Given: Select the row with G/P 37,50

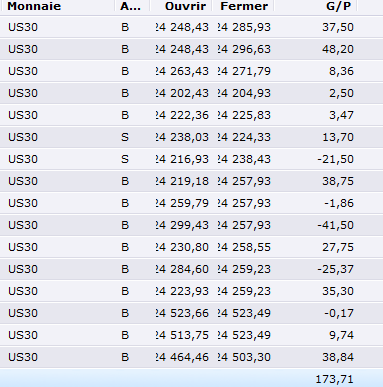Looking at the screenshot, I should point(191,27).
